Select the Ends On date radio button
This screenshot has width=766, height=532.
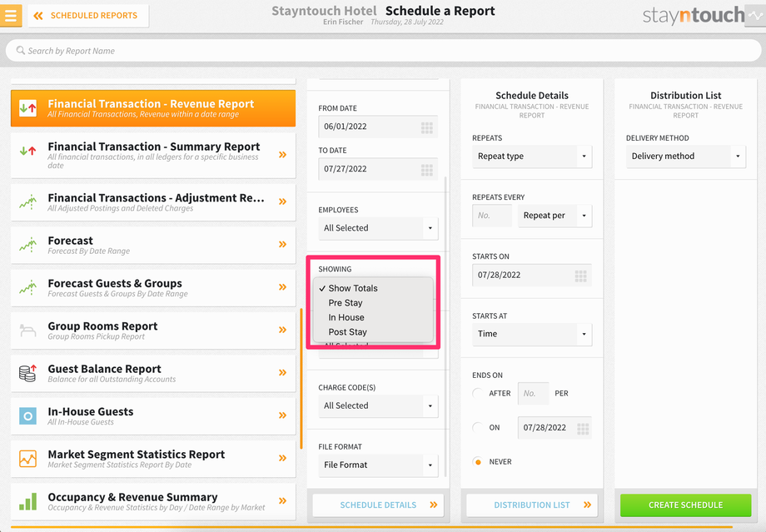pos(478,427)
